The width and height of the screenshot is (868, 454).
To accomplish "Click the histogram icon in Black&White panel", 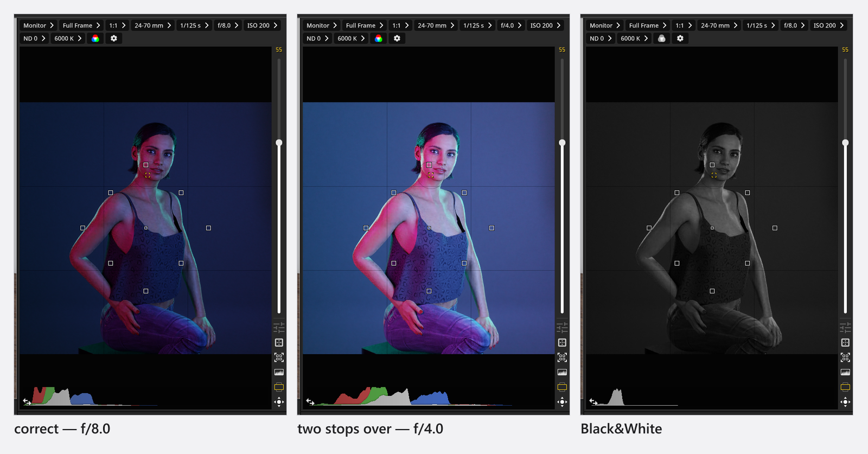I will (x=845, y=372).
